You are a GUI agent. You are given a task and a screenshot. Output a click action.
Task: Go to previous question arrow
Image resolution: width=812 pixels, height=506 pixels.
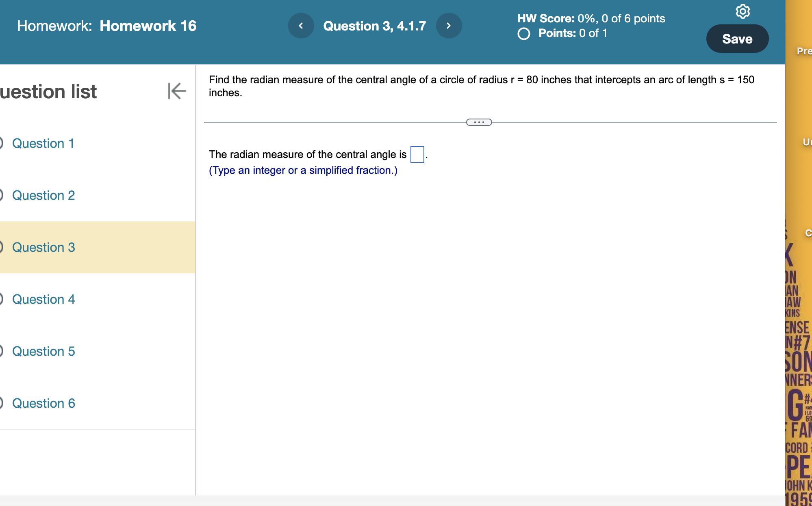301,26
